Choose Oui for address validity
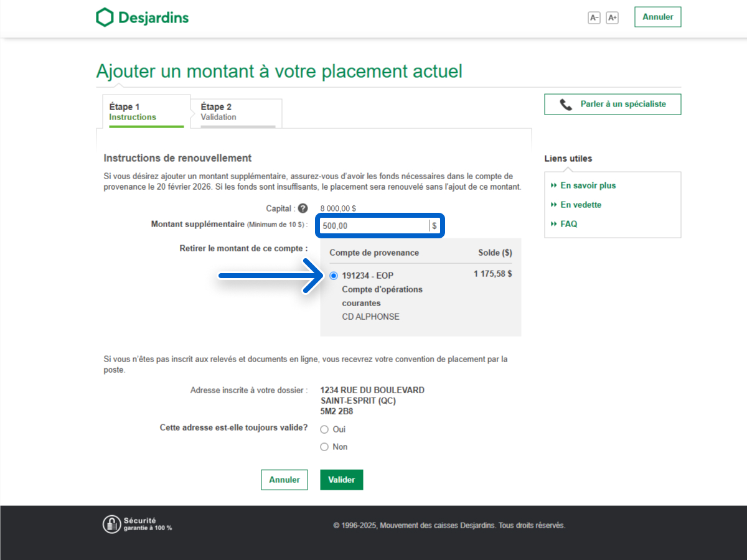Screen dimensions: 747x560 click(324, 429)
